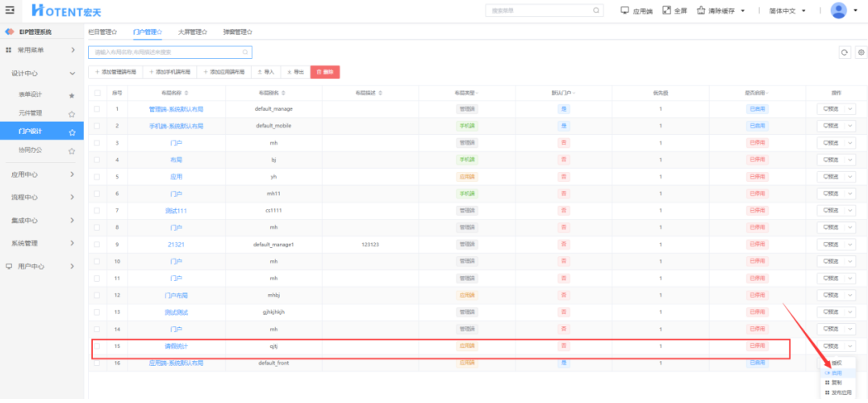Click the HOTENT宏天 logo

coord(66,10)
